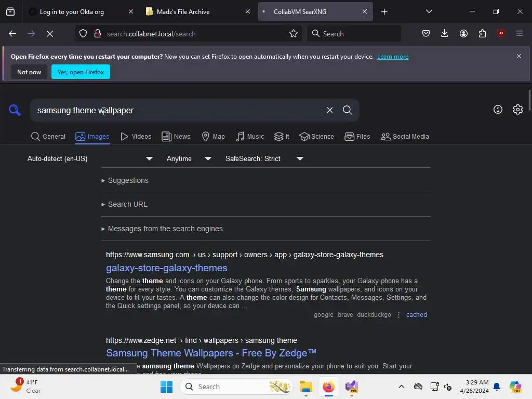Image resolution: width=532 pixels, height=399 pixels.
Task: Open galaxy-store-galaxy-themes result link
Action: (167, 268)
